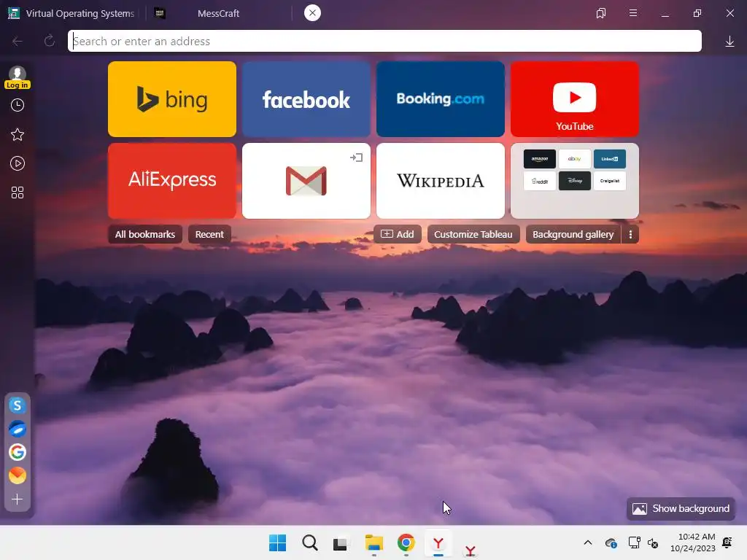
Task: Open the bookmarks collections icon in title bar
Action: pos(601,13)
